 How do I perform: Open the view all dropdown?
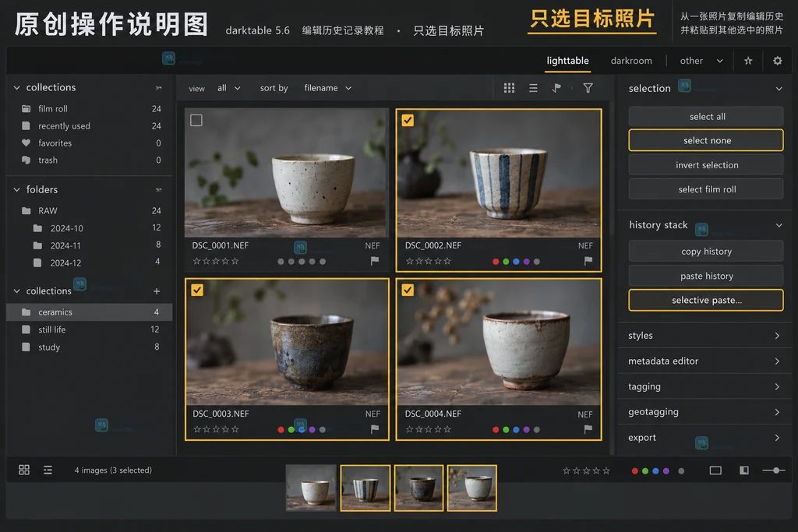tap(228, 88)
